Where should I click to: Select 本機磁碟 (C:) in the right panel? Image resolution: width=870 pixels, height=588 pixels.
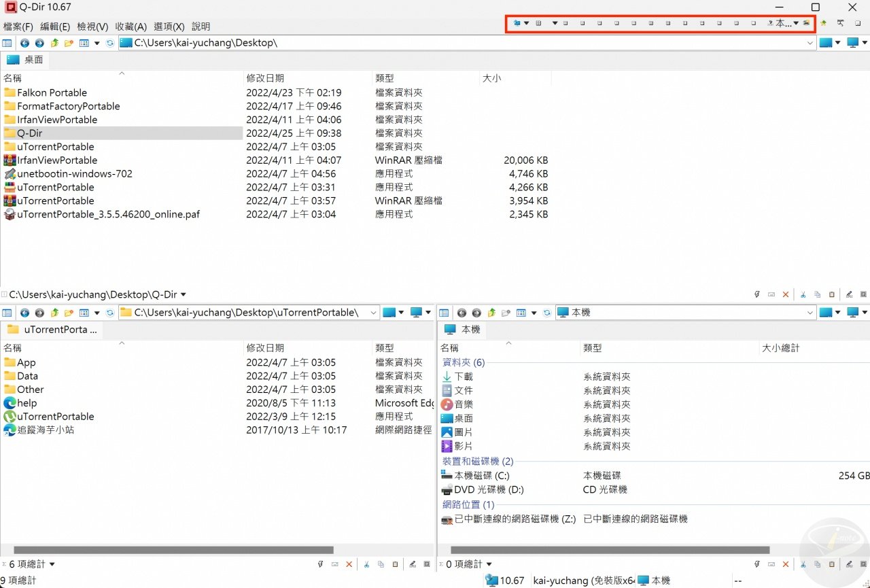point(483,475)
